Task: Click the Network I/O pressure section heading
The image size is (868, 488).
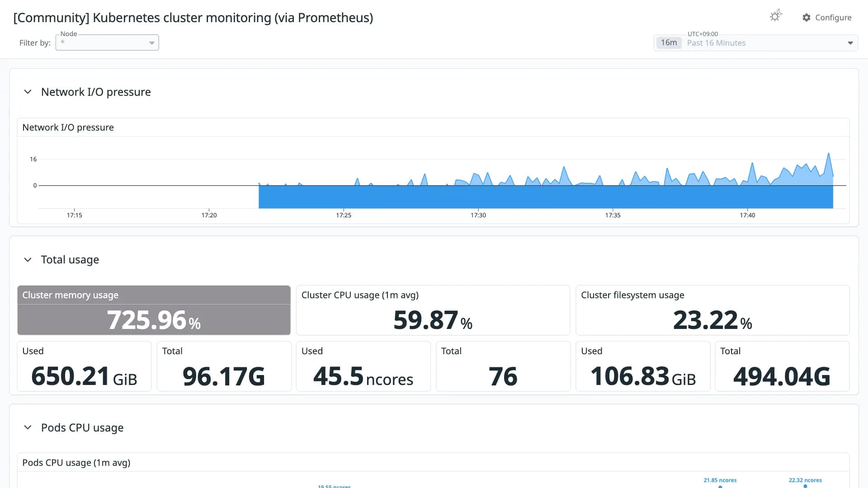Action: tap(96, 92)
